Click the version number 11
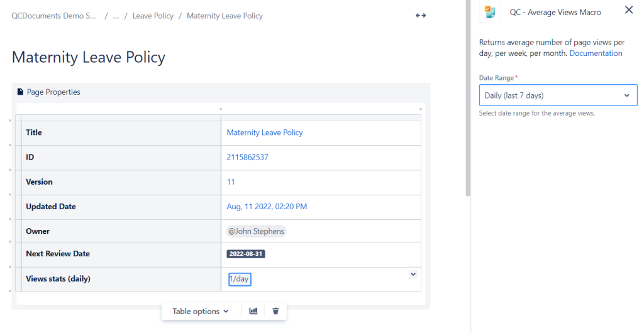This screenshot has width=644, height=333. (231, 182)
